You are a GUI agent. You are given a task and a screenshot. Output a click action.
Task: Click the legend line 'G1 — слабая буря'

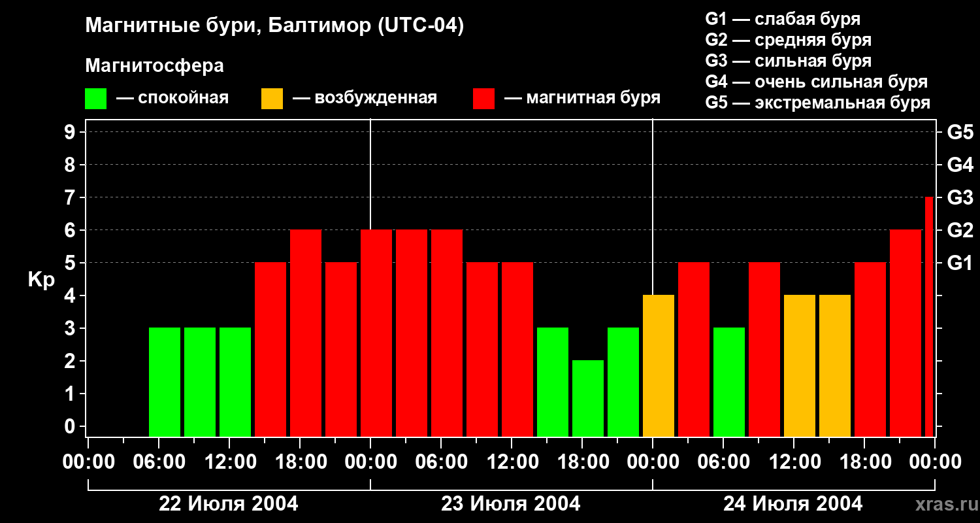pyautogui.click(x=783, y=19)
